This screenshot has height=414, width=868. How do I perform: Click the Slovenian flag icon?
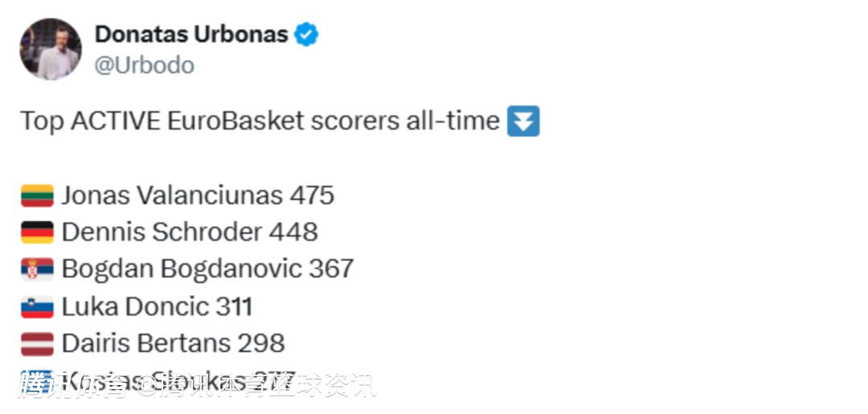[37, 306]
